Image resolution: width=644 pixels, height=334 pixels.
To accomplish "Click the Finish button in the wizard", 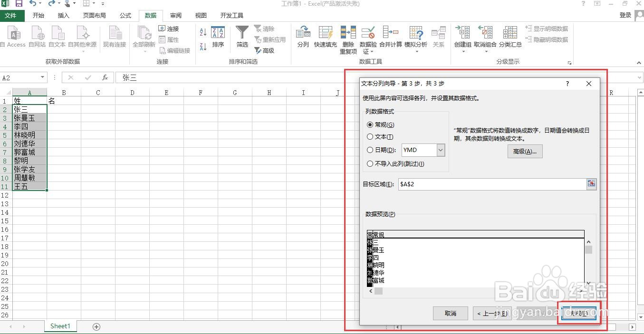I will [578, 313].
